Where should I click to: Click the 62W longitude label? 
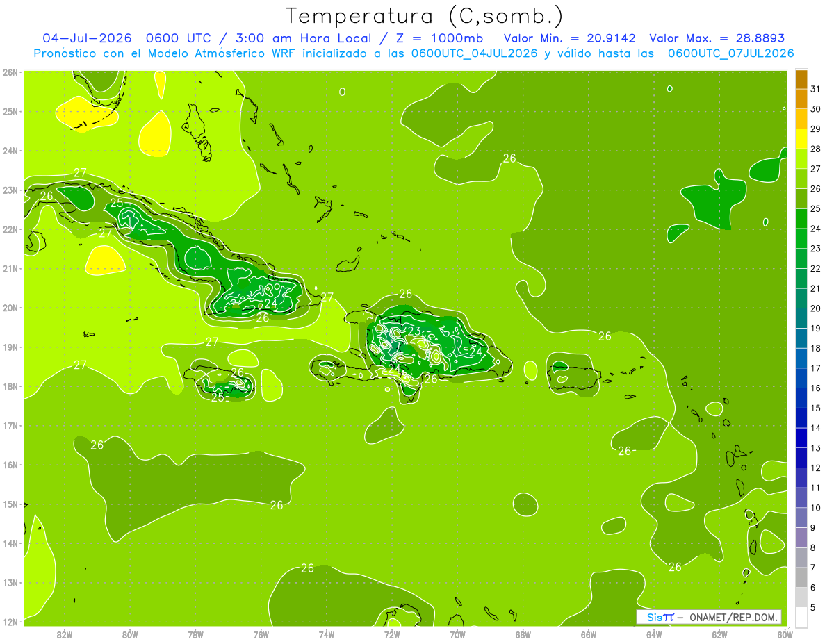(719, 634)
